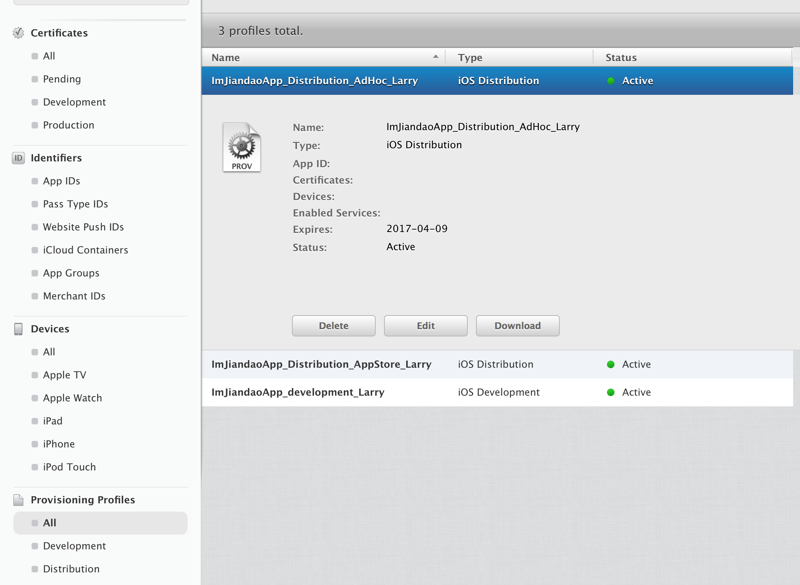Click the Identifiers ID icon
Screen dimensions: 800x585
coord(18,158)
